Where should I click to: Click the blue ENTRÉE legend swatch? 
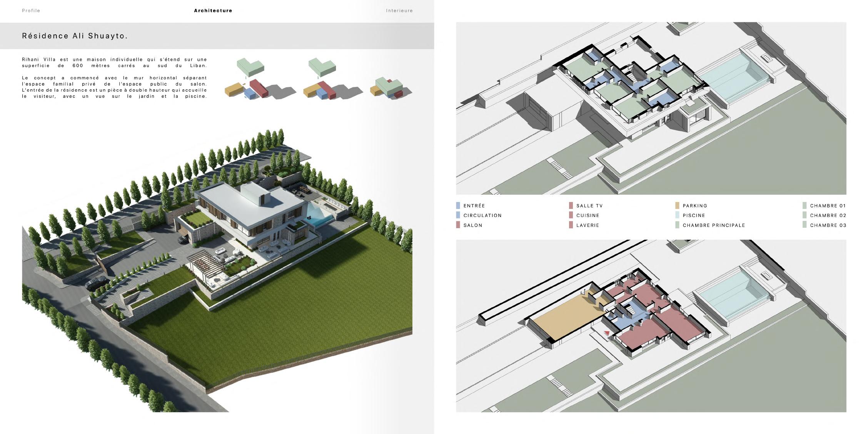tap(458, 205)
